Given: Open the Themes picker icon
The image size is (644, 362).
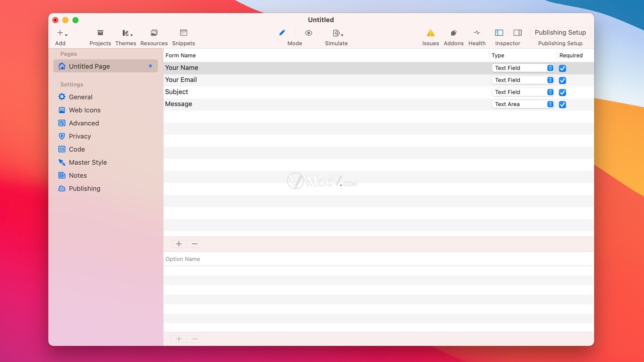Looking at the screenshot, I should coord(127,33).
